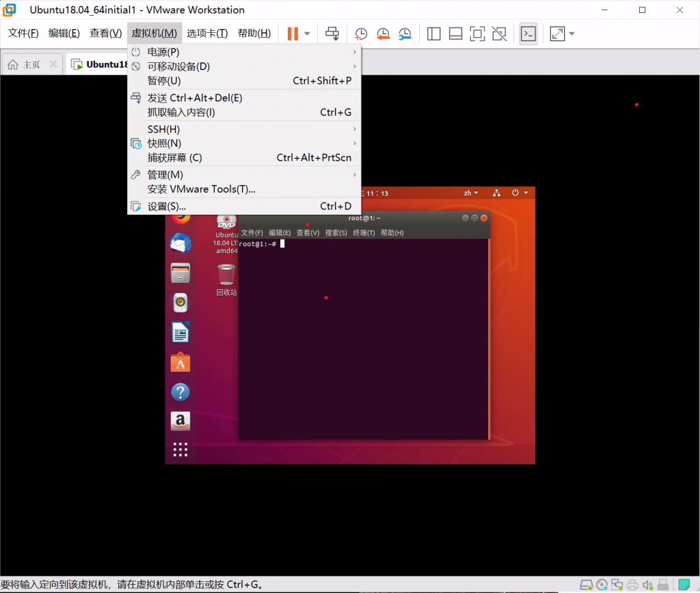700x593 pixels.
Task: Select 设置(S)... from the VM menu
Action: (x=167, y=206)
